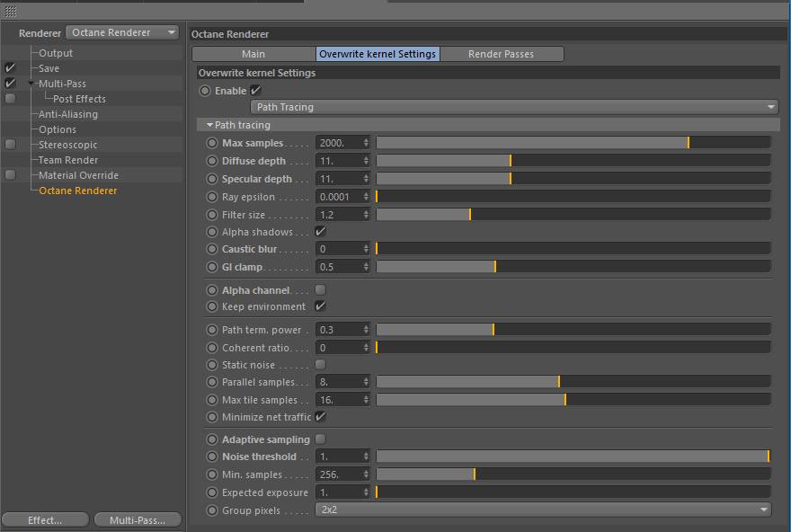Image resolution: width=791 pixels, height=532 pixels.
Task: Click the animation dot beside Max tile samples
Action: point(212,399)
